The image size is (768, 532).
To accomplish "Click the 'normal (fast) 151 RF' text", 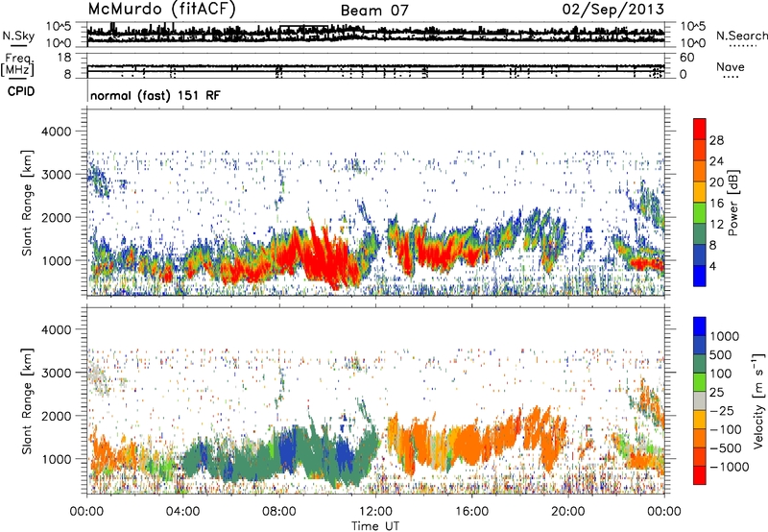I will [156, 95].
